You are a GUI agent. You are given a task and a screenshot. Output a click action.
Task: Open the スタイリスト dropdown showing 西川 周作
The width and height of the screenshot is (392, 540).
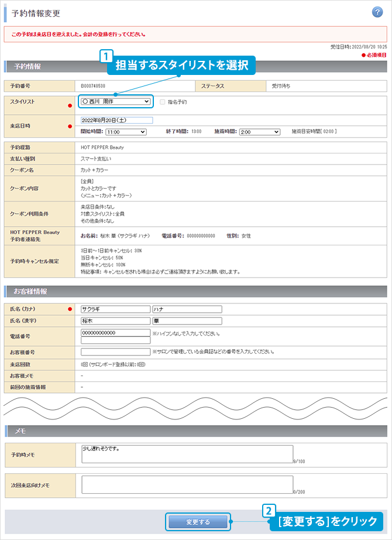(x=116, y=101)
